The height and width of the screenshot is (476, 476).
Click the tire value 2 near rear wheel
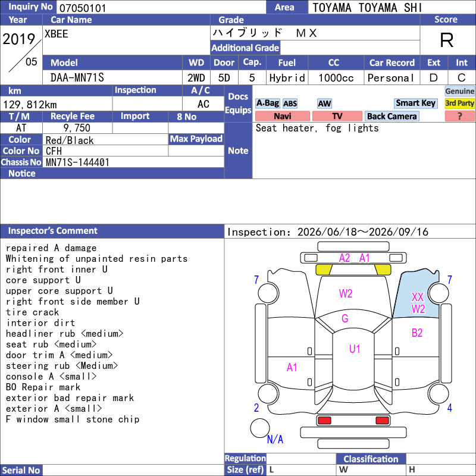tap(256, 408)
